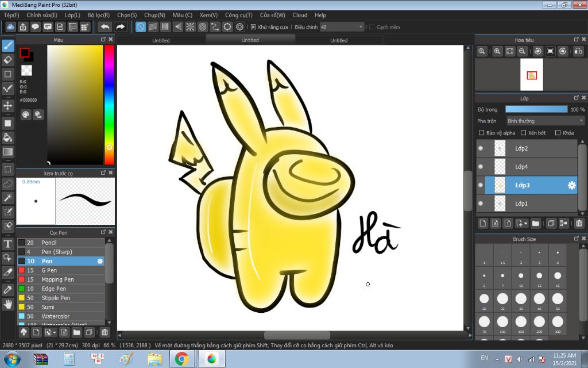The width and height of the screenshot is (588, 368).
Task: Open Windows Start menu
Action: tap(13, 359)
